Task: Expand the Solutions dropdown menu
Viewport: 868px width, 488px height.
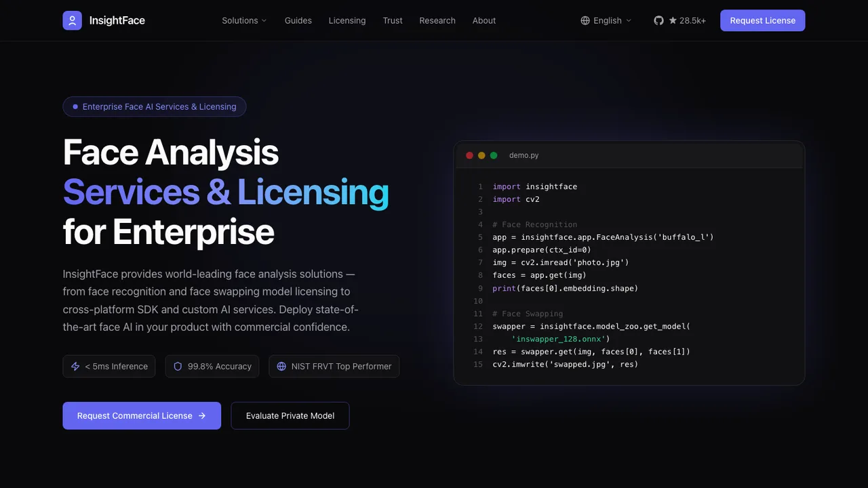Action: pyautogui.click(x=244, y=20)
